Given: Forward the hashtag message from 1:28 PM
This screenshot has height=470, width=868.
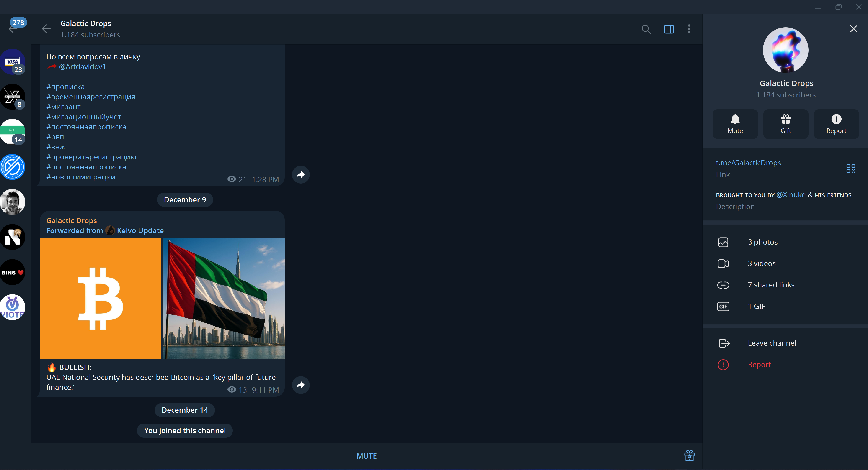Looking at the screenshot, I should coord(301,174).
